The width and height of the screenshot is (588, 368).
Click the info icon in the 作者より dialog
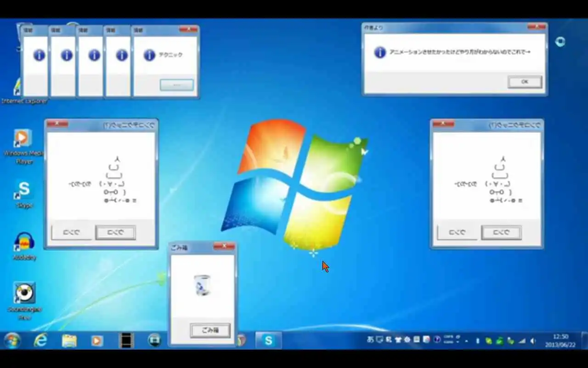380,52
